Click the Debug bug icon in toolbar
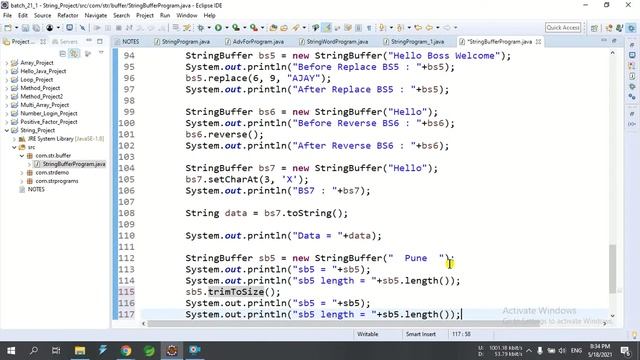Screen dimensions: 640x360 pos(200,28)
